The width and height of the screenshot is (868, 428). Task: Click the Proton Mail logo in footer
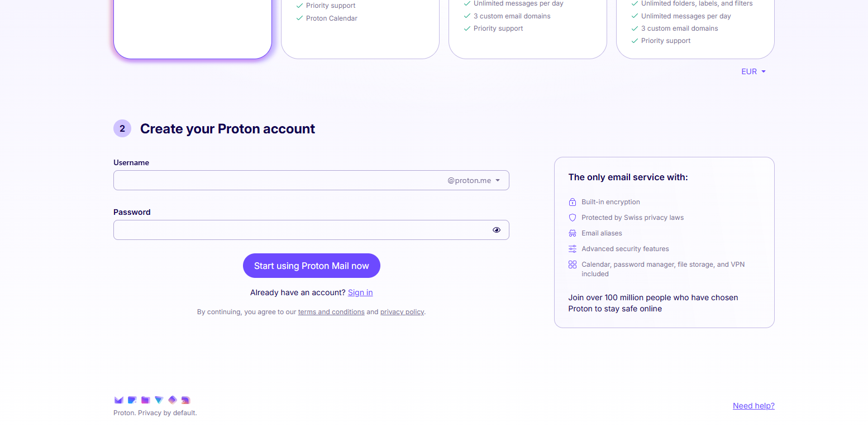(118, 400)
